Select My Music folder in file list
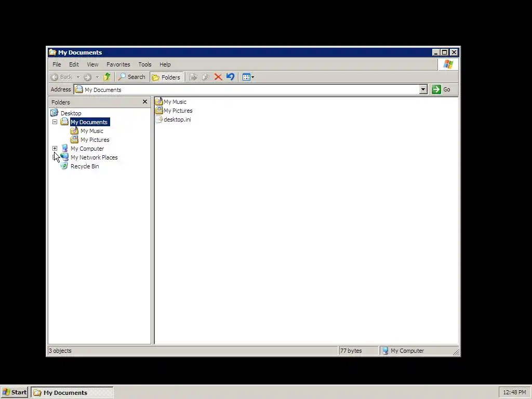This screenshot has height=399, width=532. 175,102
